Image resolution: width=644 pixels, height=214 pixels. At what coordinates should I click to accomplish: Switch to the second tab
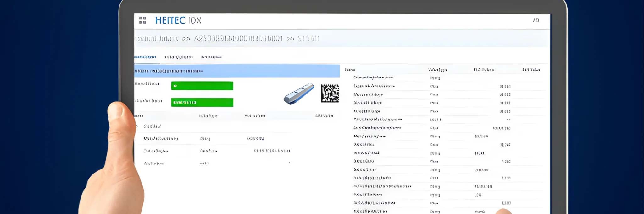pyautogui.click(x=179, y=57)
